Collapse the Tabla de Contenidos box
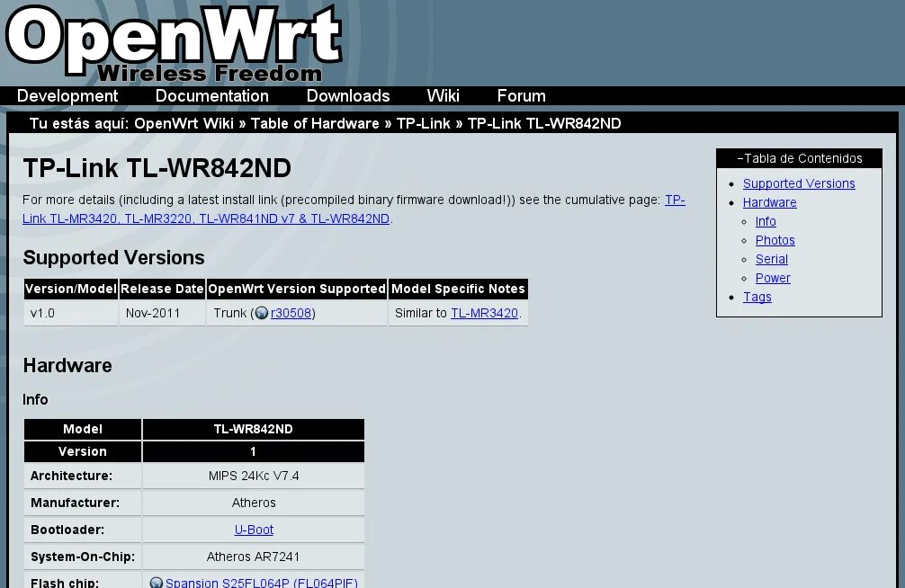Screen dimensions: 905x588 point(799,158)
